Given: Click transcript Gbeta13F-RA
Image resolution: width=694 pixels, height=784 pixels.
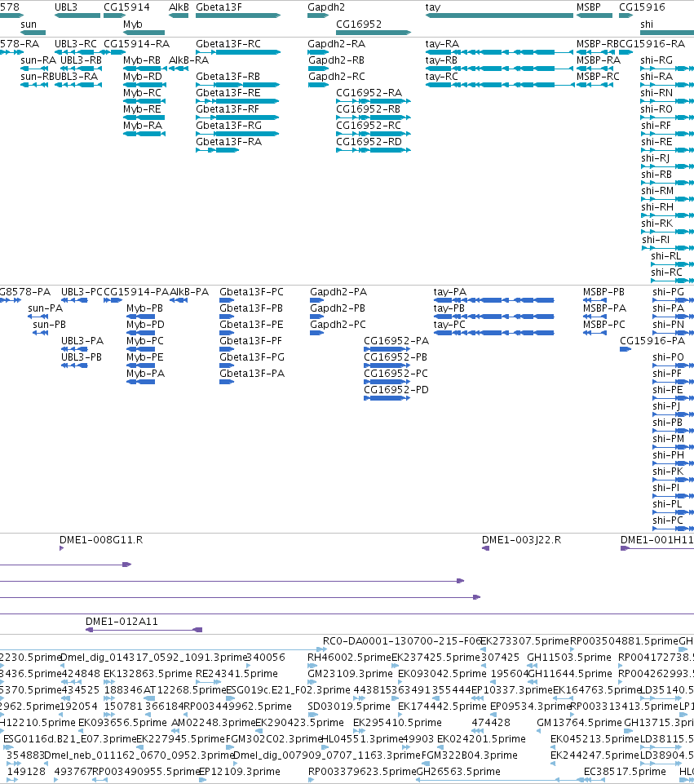Looking at the screenshot, I should [218, 150].
